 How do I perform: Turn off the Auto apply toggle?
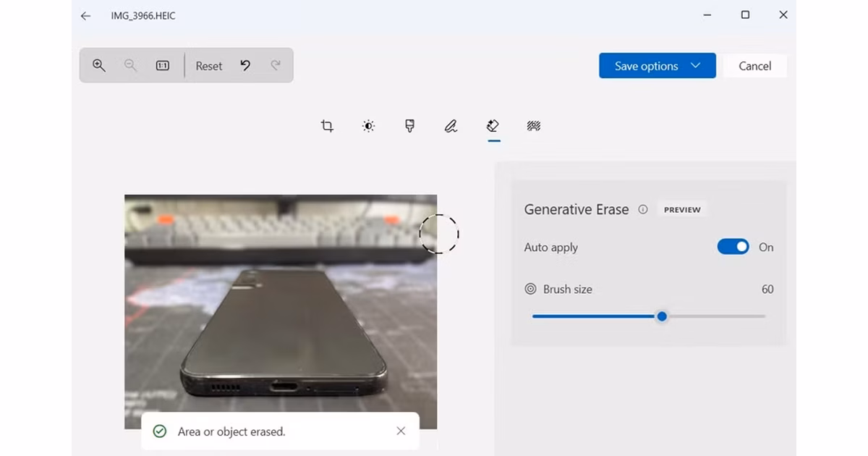[733, 247]
